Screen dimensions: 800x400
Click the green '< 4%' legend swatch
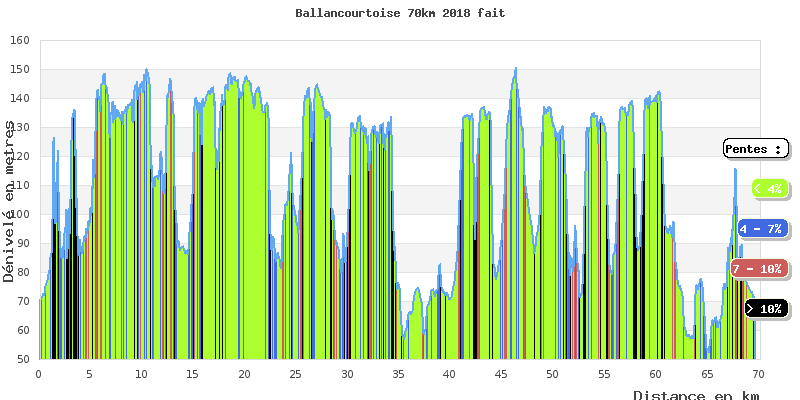point(768,188)
